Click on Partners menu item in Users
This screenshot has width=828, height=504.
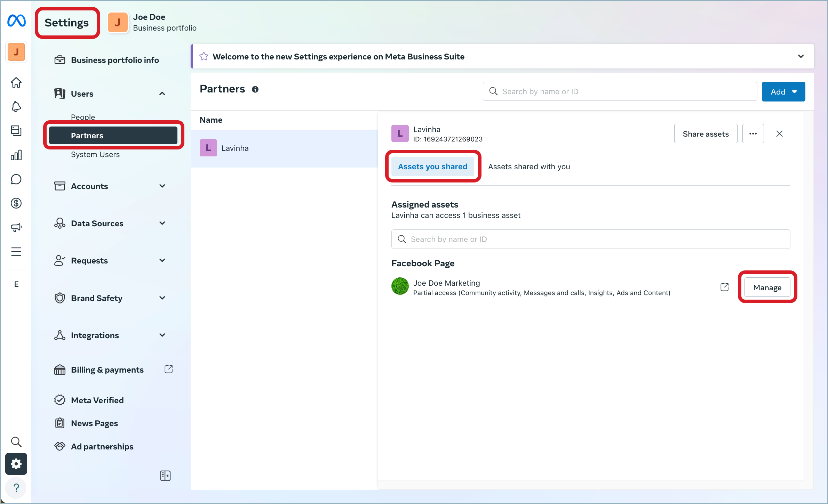tap(113, 135)
